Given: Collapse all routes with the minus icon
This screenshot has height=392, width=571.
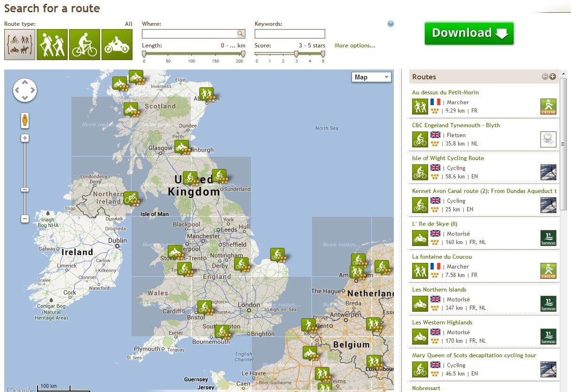Looking at the screenshot, I should tap(545, 77).
